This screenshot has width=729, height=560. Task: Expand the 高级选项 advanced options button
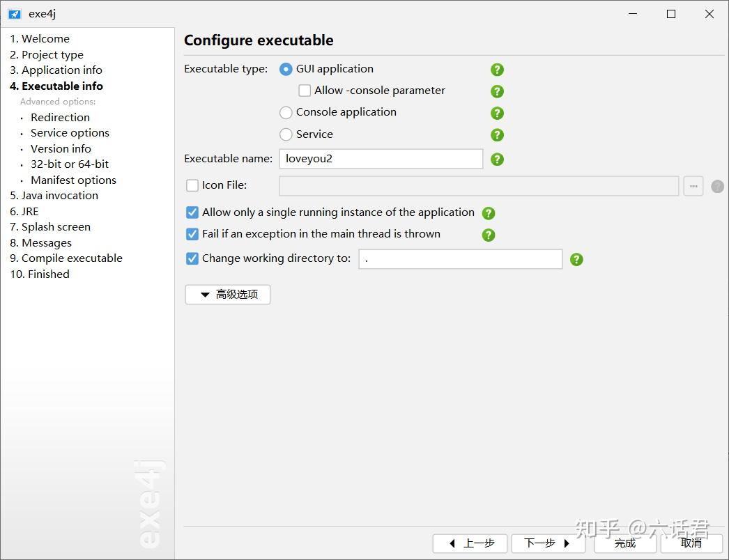(227, 295)
